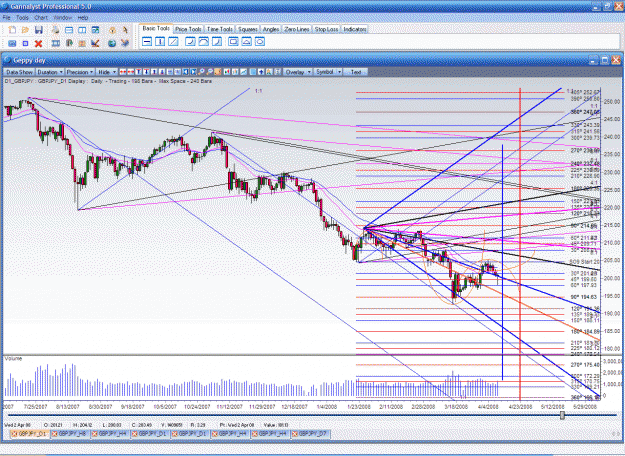This screenshot has height=456, width=625.
Task: Click the blue up-arrow icon in chart toolbar
Action: [x=261, y=72]
